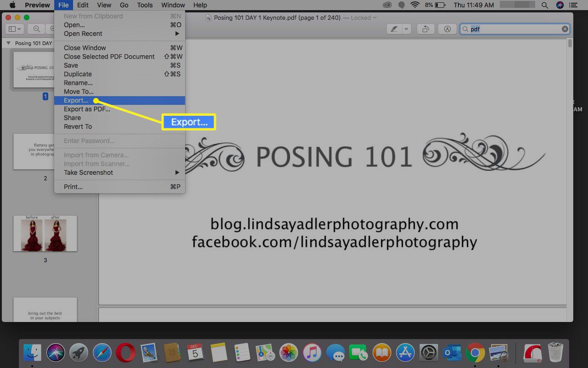
Task: Open the Apple menu
Action: pos(12,5)
